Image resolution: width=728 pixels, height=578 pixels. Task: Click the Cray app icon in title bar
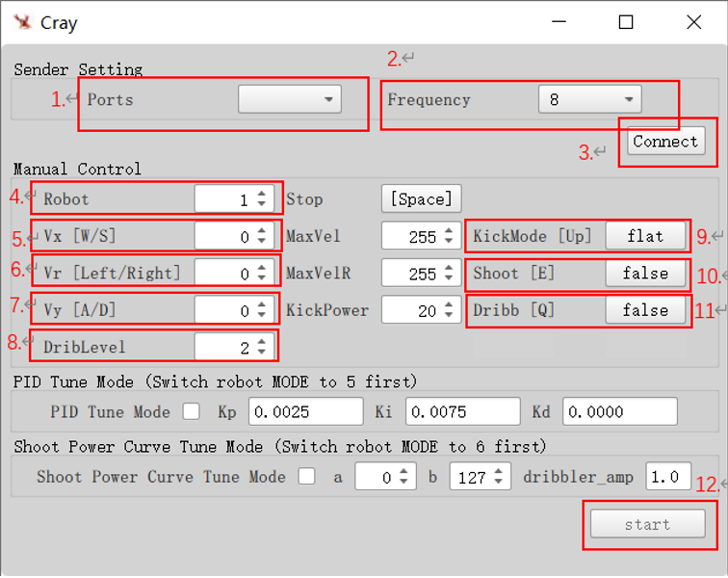point(23,22)
